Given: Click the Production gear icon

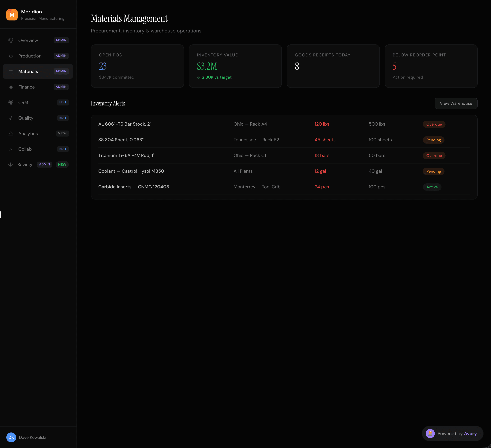Looking at the screenshot, I should coord(11,56).
